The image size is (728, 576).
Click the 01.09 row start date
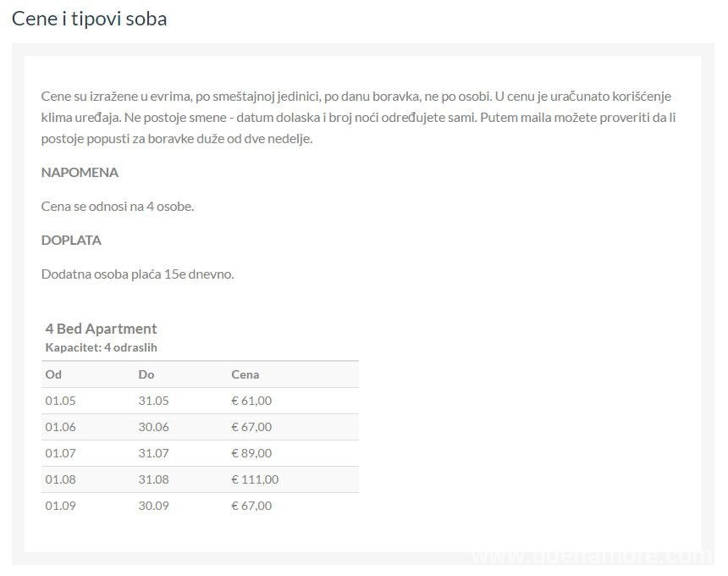pos(60,506)
